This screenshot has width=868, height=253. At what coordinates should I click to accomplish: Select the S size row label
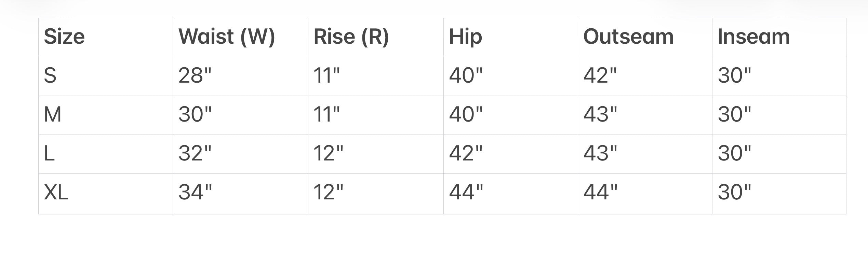click(x=50, y=75)
